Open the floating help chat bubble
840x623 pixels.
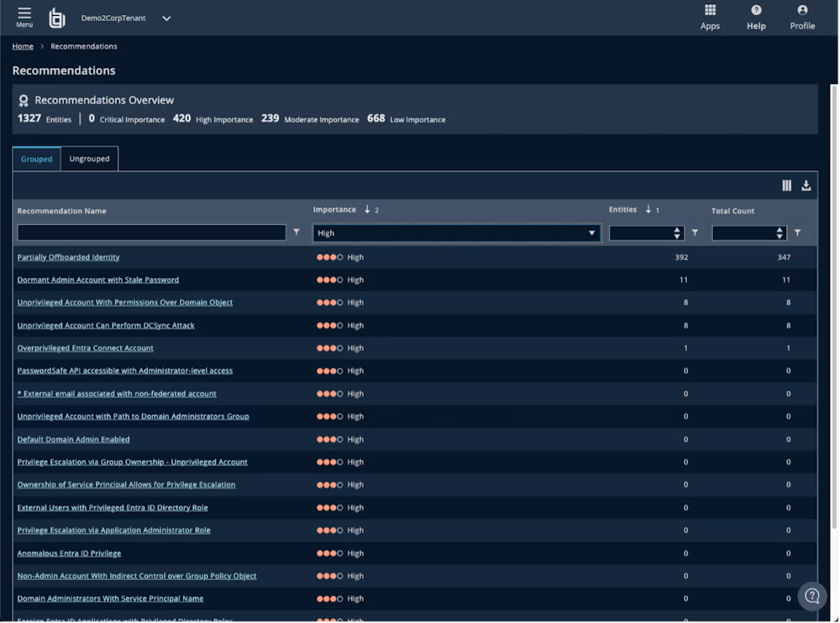pyautogui.click(x=812, y=595)
